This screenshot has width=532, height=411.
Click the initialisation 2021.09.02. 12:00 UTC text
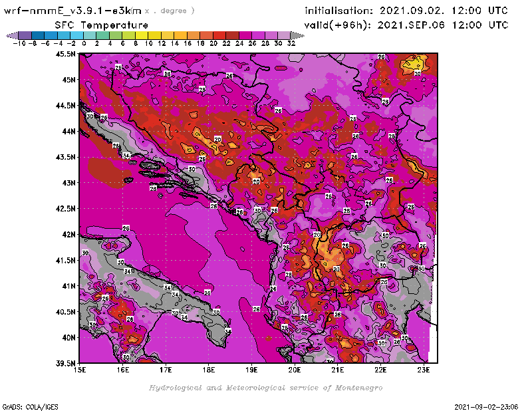click(406, 11)
